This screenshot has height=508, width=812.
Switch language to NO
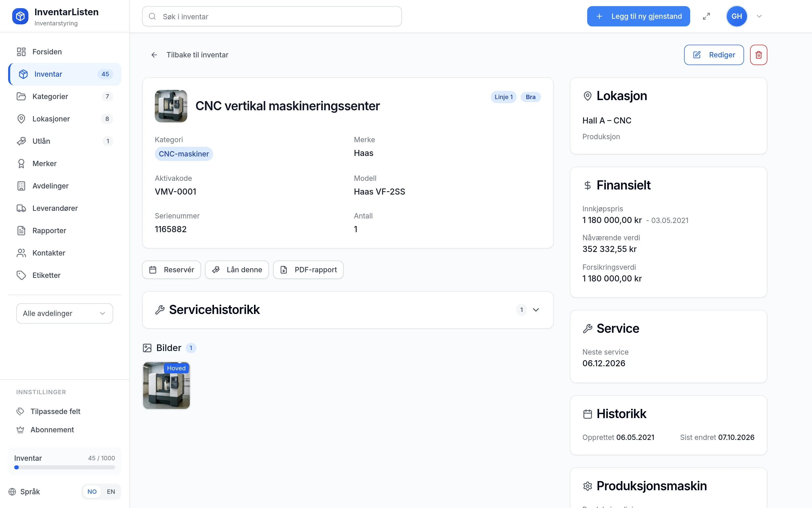pyautogui.click(x=92, y=491)
